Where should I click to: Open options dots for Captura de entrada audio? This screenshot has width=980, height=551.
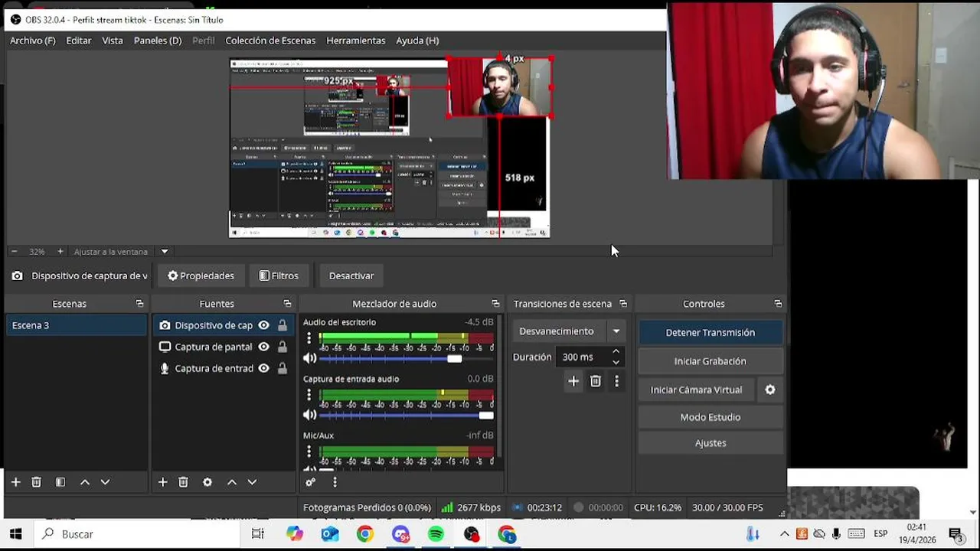[309, 395]
